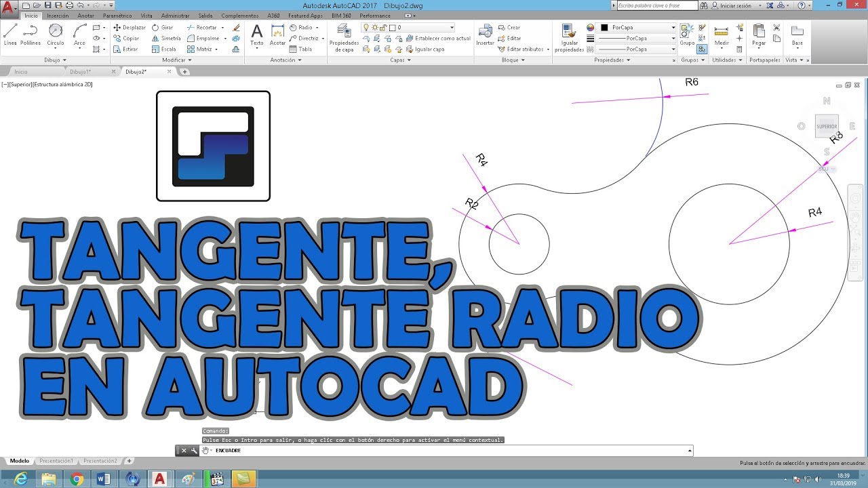
Task: Toggle group selection on/off button
Action: pos(702,49)
